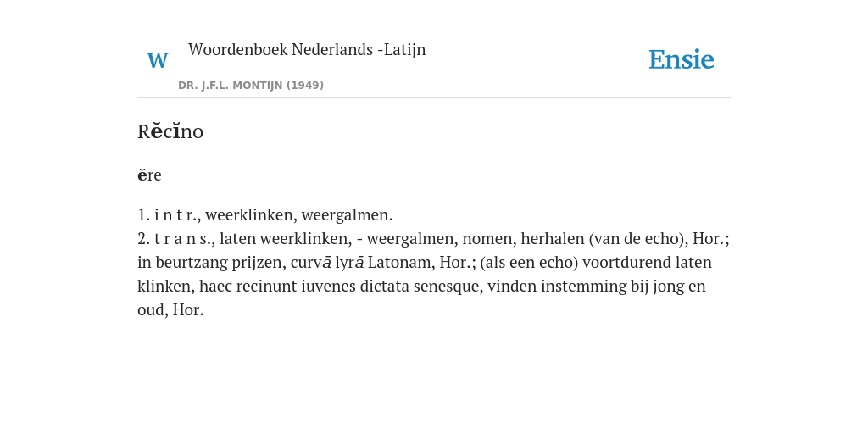This screenshot has height=434, width=868.
Task: Click the Latin words curvā lyrā
Action: [x=327, y=263]
